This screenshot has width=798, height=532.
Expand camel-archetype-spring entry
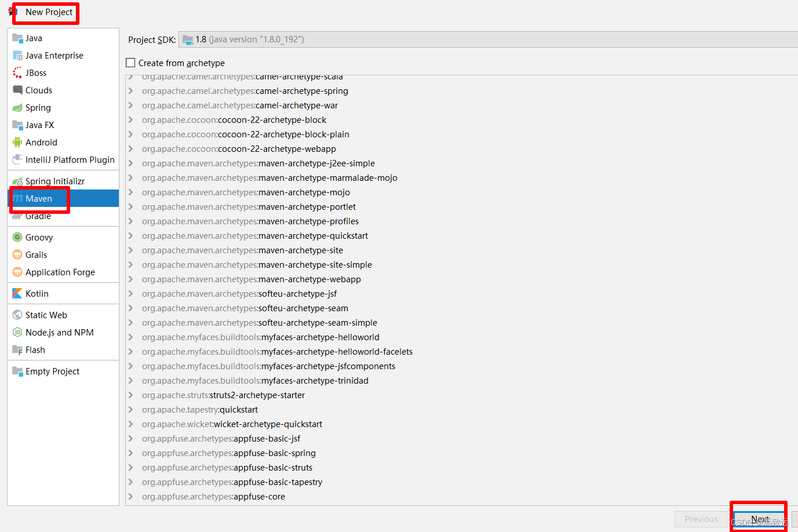coord(130,91)
